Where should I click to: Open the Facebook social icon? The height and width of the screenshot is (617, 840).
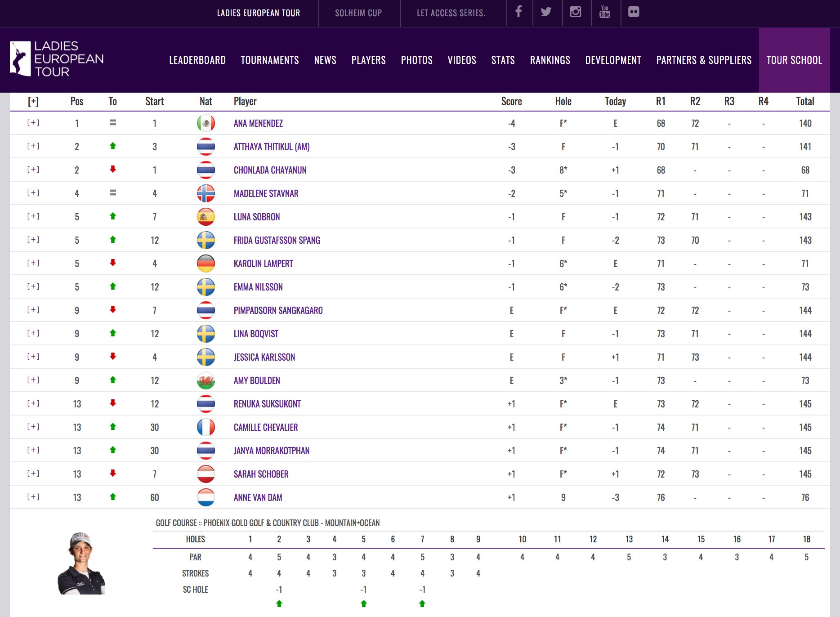[518, 12]
